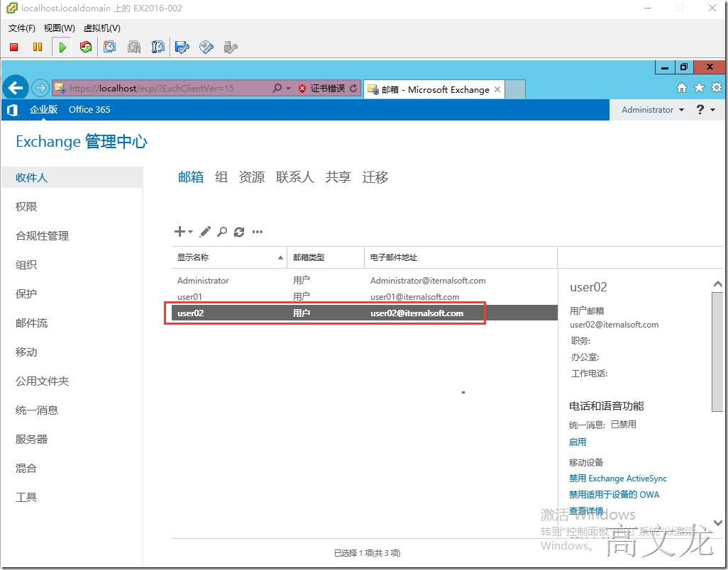The image size is (728, 570).
Task: Click 禁用适用于设备的 OWA link
Action: coord(614,494)
